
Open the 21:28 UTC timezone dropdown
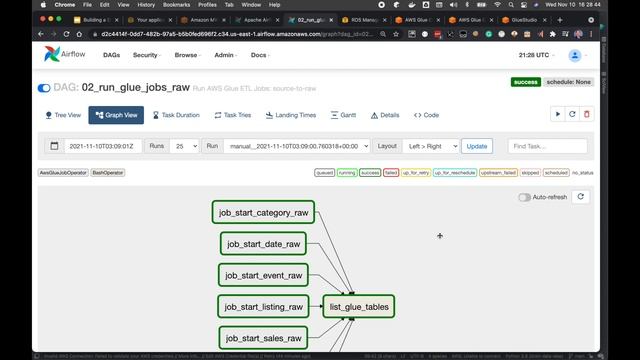point(536,55)
